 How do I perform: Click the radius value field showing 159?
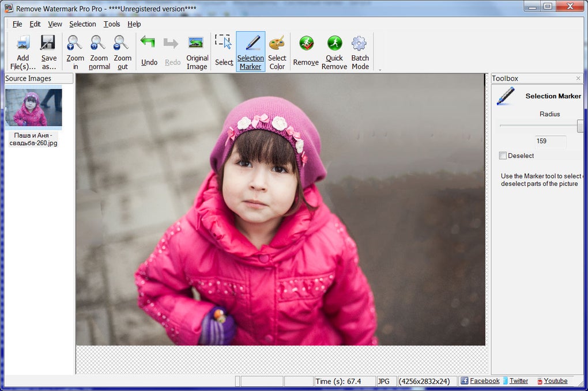550,141
